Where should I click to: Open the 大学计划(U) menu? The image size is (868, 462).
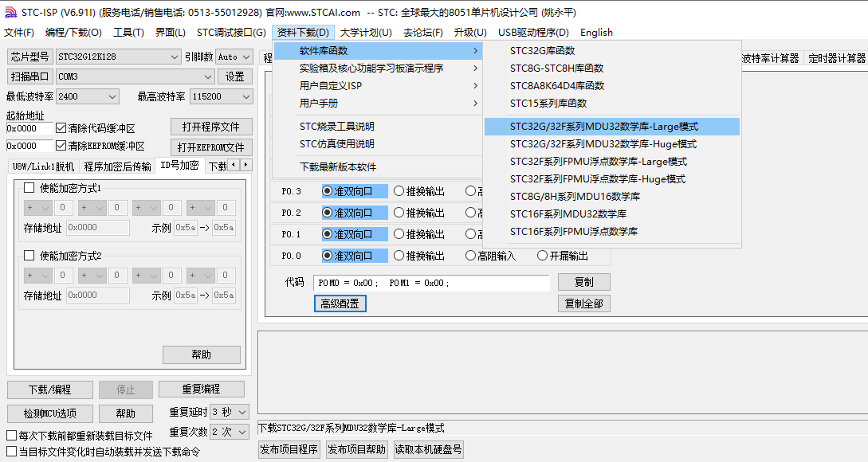point(366,33)
